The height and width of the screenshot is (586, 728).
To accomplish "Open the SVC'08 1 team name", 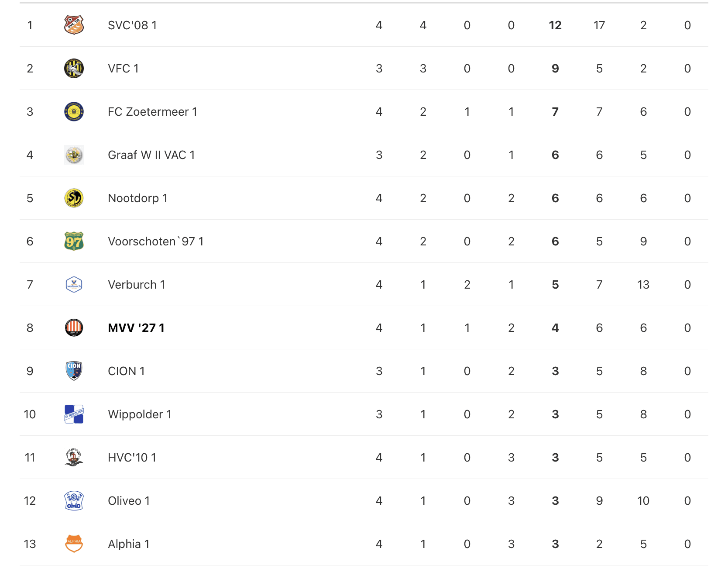I will tap(132, 25).
